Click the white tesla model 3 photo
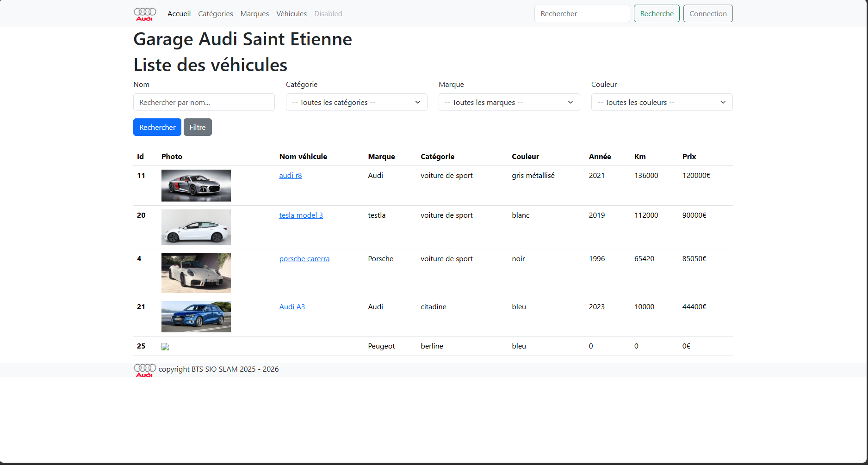Image resolution: width=868 pixels, height=465 pixels. pyautogui.click(x=196, y=227)
